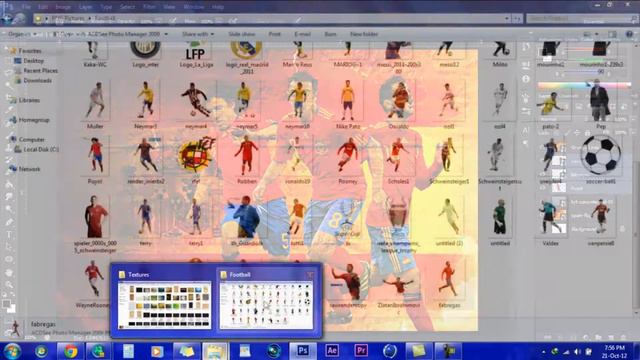Select the Puyol player image
This screenshot has width=640, height=360.
95,160
